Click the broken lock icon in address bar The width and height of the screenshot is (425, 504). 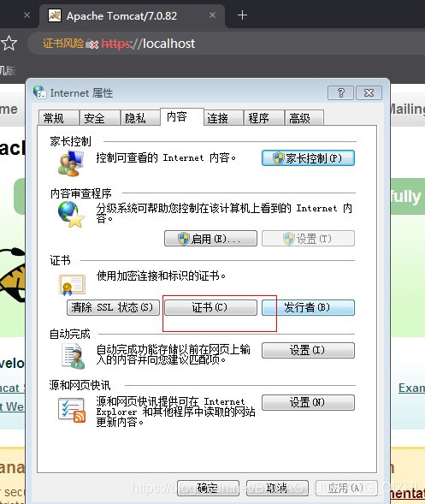91,44
